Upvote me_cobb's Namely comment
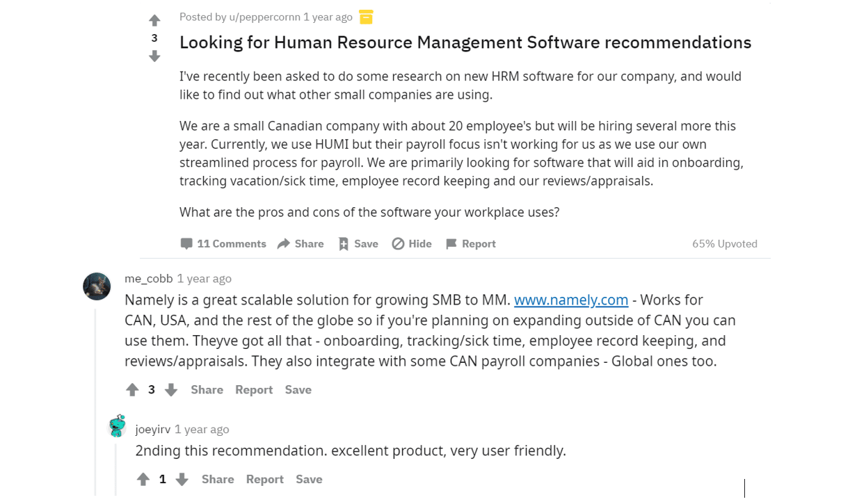 pos(132,389)
